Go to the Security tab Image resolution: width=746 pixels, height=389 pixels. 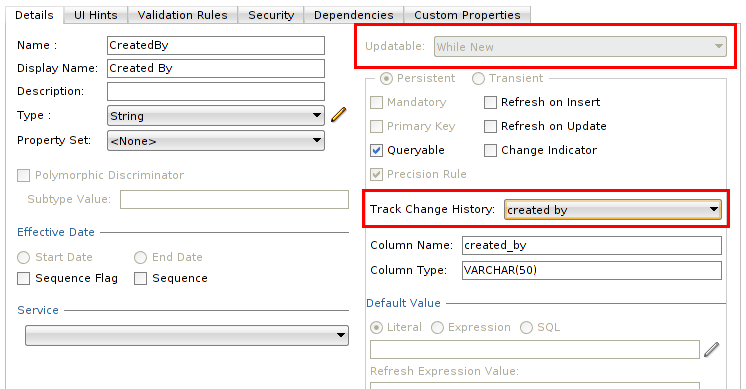tap(271, 15)
